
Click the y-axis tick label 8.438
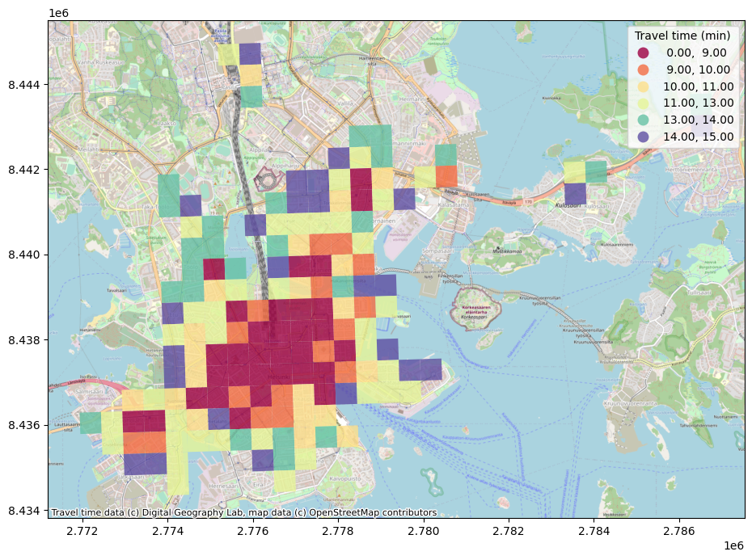click(25, 340)
